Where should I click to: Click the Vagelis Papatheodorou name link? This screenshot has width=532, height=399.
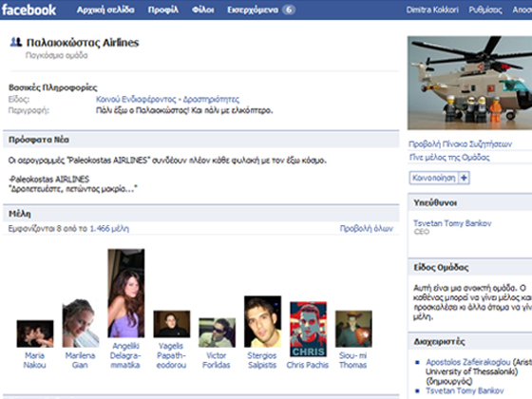(171, 355)
